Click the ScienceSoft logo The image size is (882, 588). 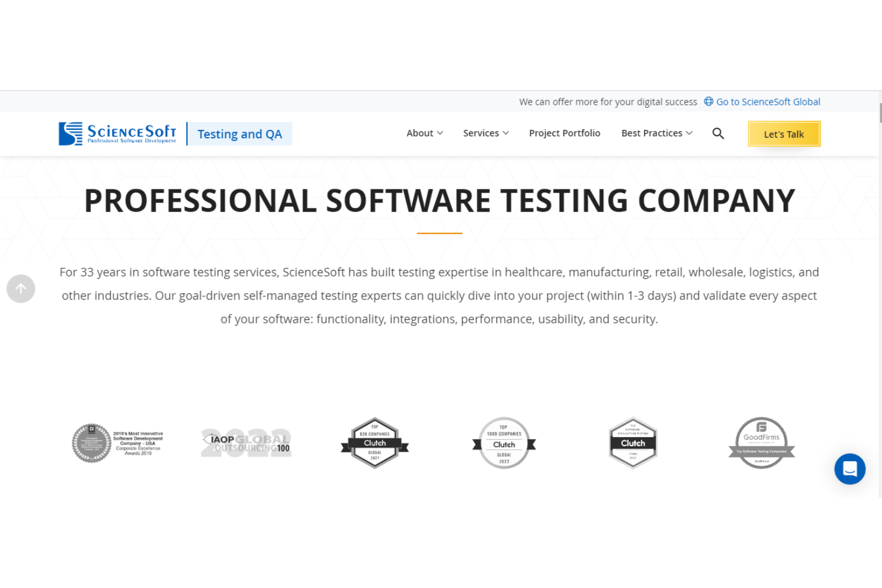(117, 133)
